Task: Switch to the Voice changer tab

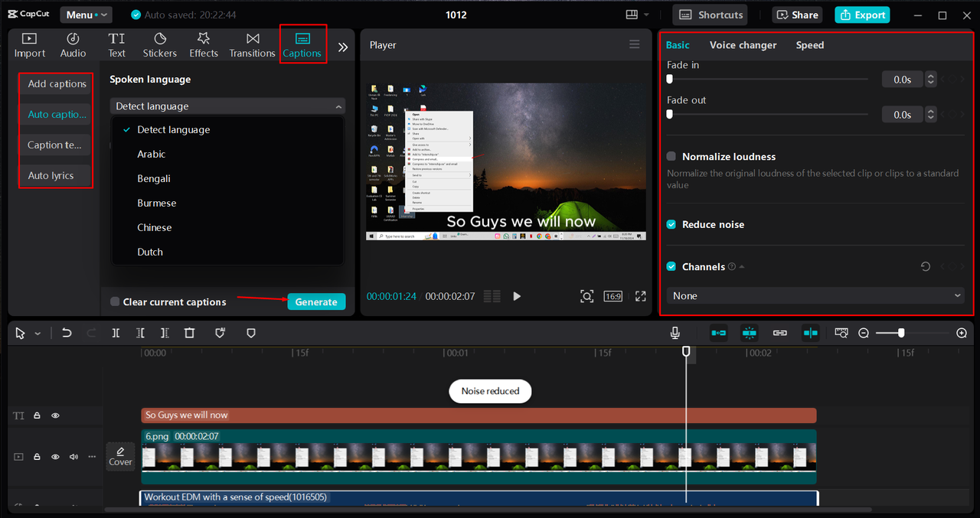Action: pos(743,45)
